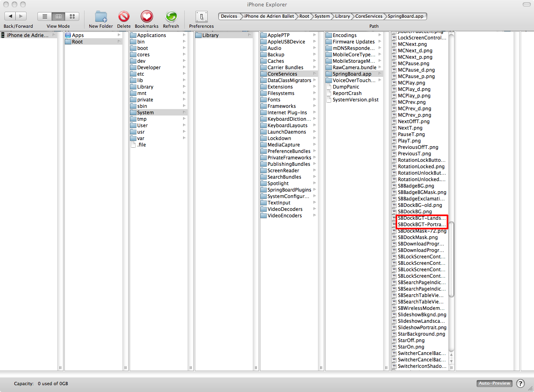Viewport: 534px width, 392px height.
Task: Click the toolbar toggle pill in the title bar
Action: tap(526, 4)
